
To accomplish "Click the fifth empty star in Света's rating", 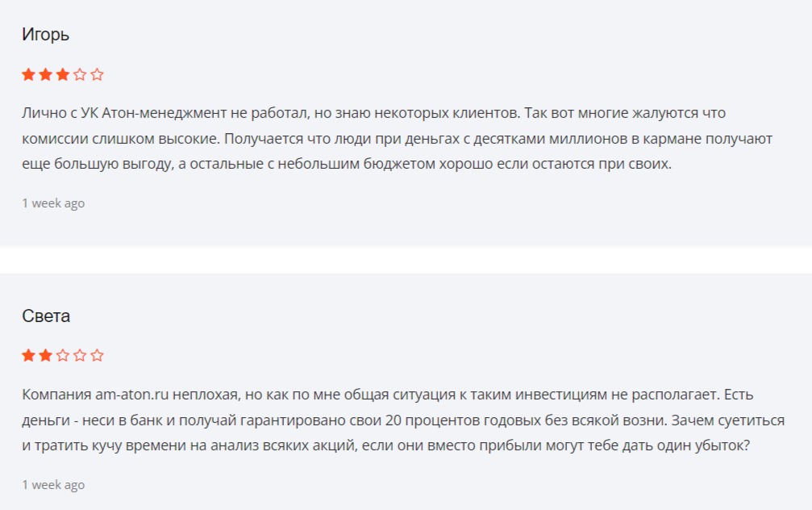I will click(97, 356).
